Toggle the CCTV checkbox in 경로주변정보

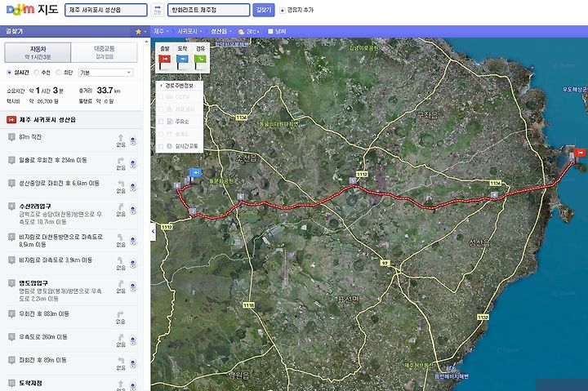161,96
